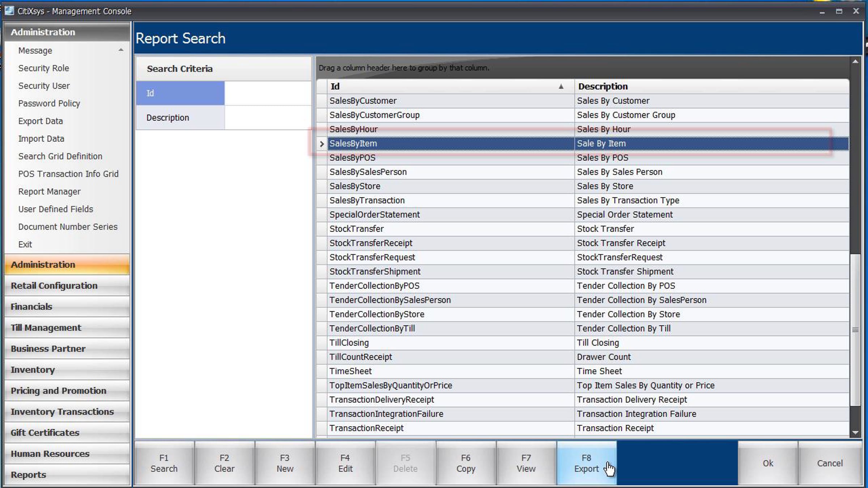Click the Id search criteria input field
Image resolution: width=868 pixels, height=488 pixels.
click(x=268, y=93)
